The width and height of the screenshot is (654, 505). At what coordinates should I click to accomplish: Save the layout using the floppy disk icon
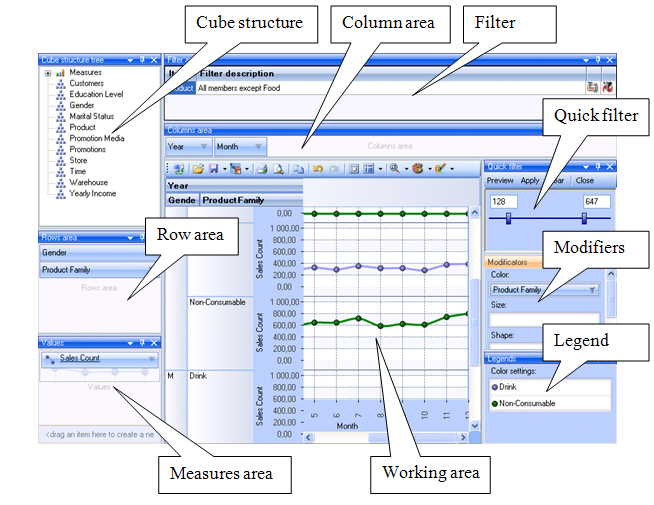point(214,169)
